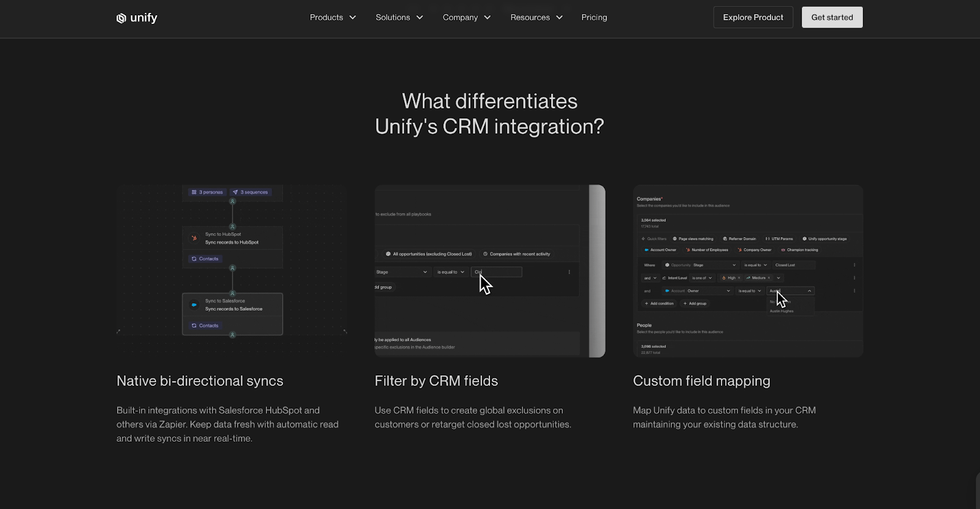Click Contacts chip under Sync to Salesforce
The width and height of the screenshot is (980, 509).
[205, 325]
